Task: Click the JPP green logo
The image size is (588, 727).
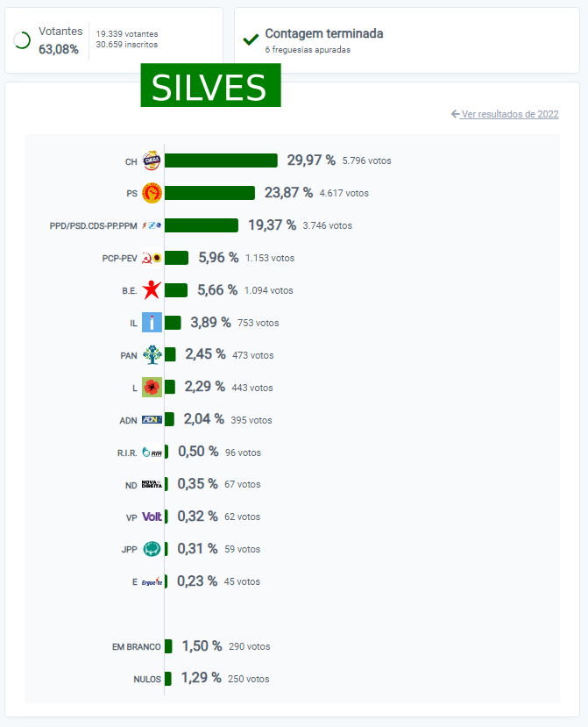Action: point(152,549)
